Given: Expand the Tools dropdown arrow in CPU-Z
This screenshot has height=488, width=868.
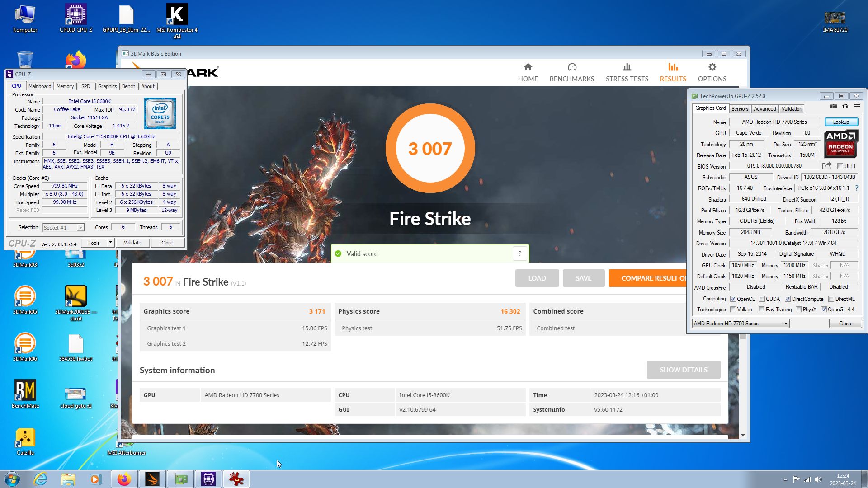Looking at the screenshot, I should tap(110, 243).
